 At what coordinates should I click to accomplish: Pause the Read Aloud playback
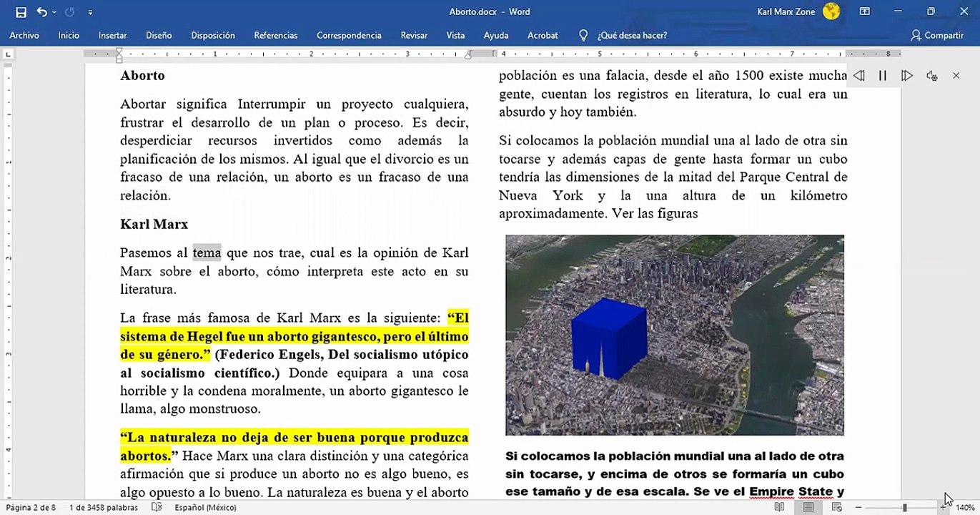click(883, 75)
